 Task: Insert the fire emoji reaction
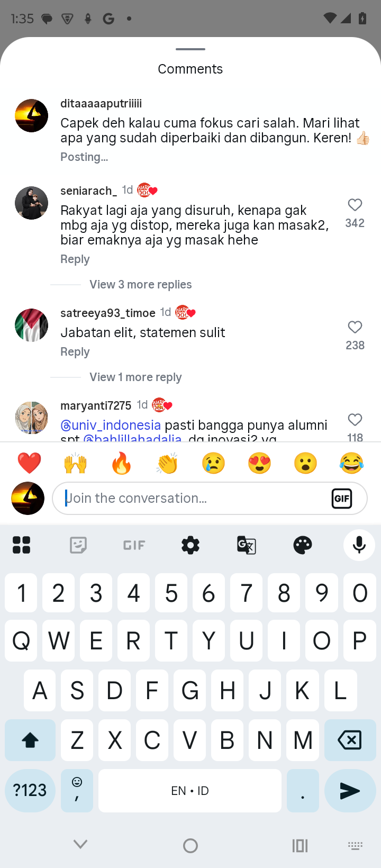122,464
